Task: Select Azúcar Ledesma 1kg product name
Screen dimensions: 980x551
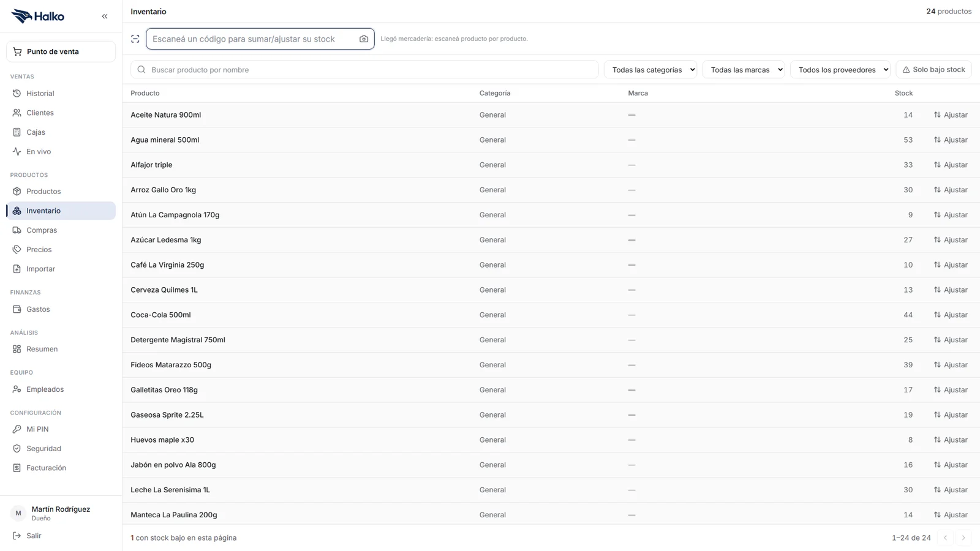Action: (165, 240)
